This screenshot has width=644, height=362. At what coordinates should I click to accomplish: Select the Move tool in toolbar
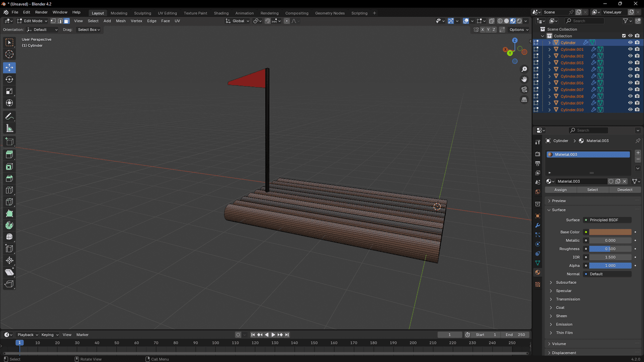9,67
